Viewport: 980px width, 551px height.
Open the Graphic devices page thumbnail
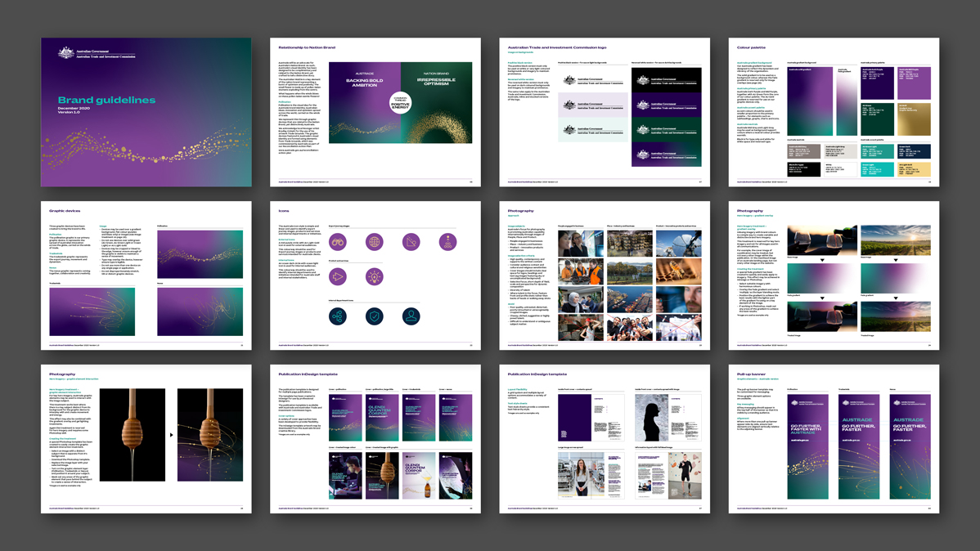pos(146,275)
